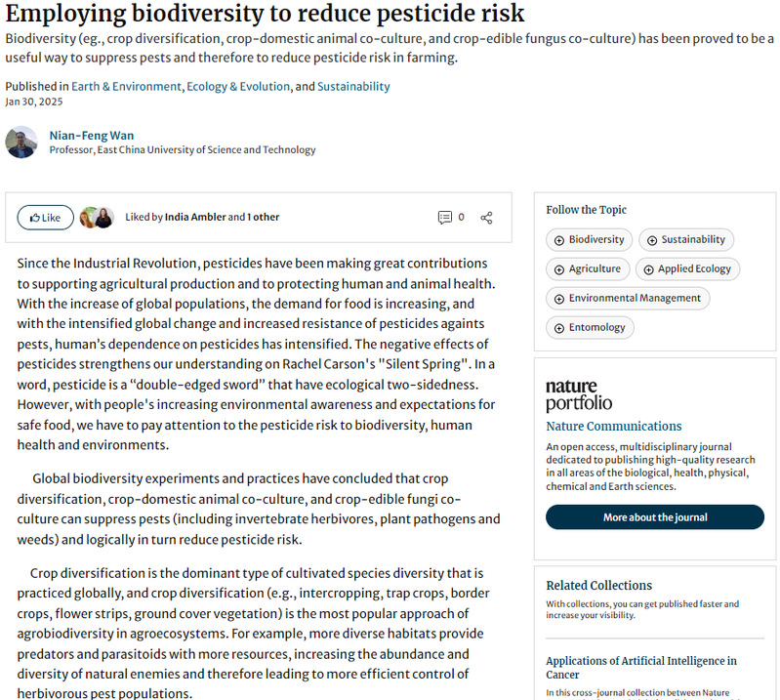
Task: Click the plus icon on Agriculture
Action: (559, 269)
